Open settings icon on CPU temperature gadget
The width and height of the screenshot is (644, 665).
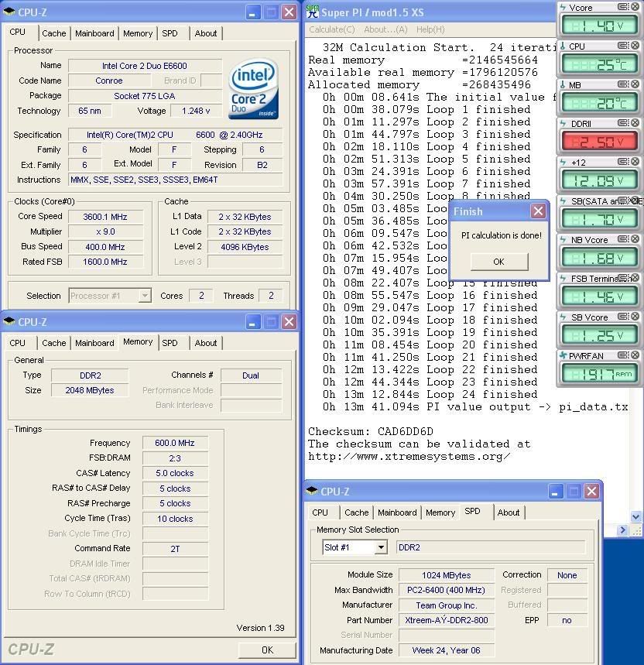tap(623, 46)
